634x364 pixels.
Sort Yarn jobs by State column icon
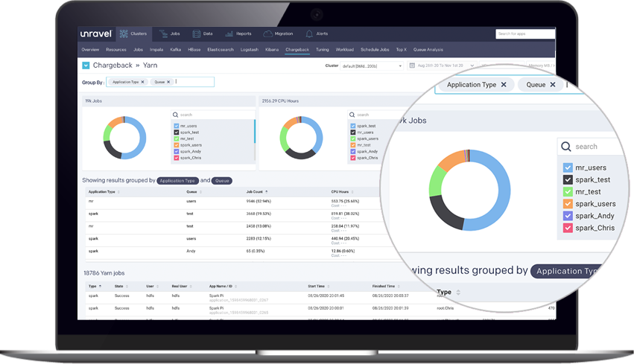point(127,287)
